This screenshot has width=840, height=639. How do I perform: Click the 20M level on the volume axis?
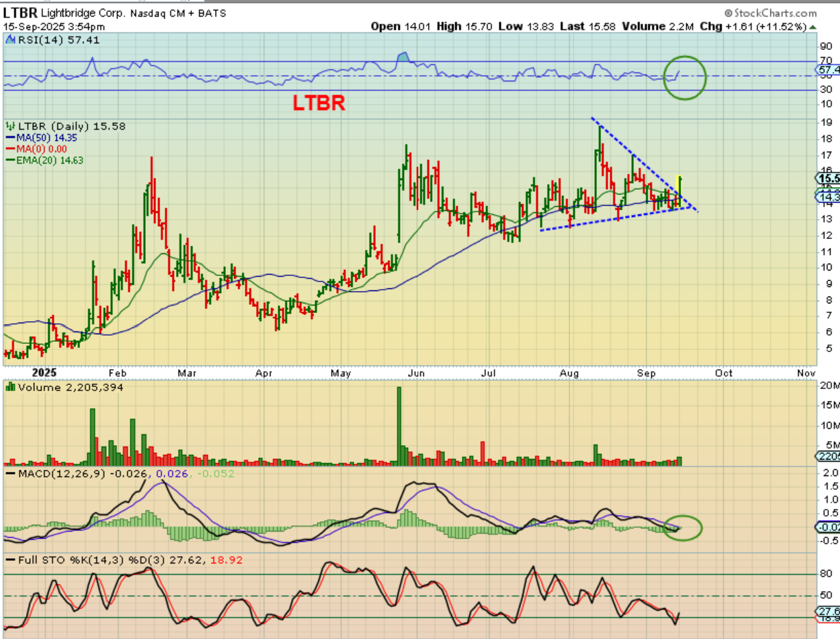(x=829, y=386)
